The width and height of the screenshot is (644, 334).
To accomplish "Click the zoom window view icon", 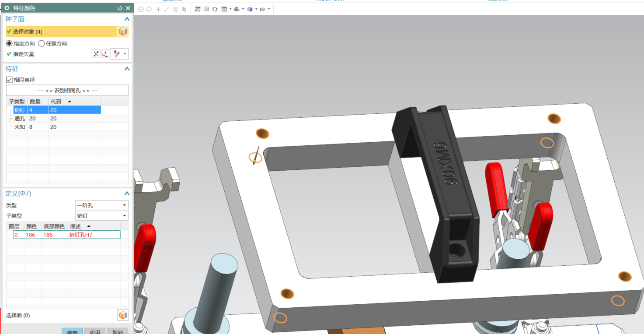I will (x=198, y=9).
